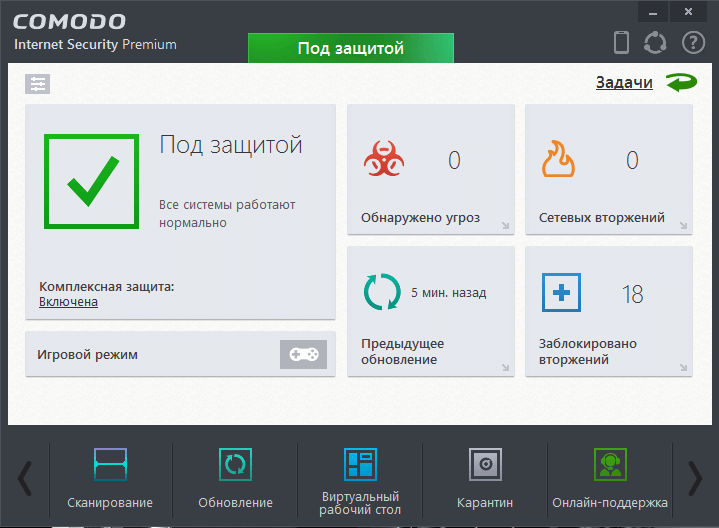Click the orange flame network intrusions icon
The image size is (719, 528).
point(558,159)
